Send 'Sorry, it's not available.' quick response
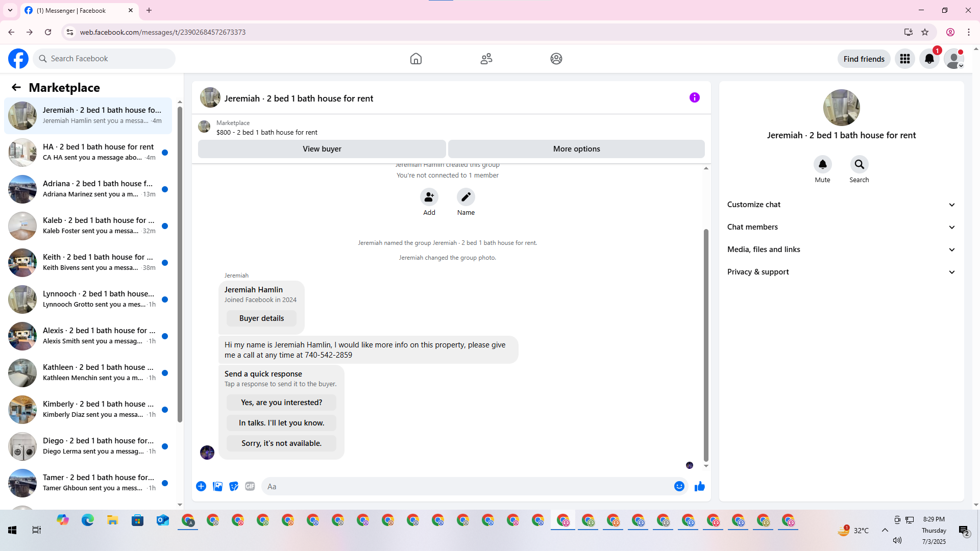 click(x=281, y=443)
